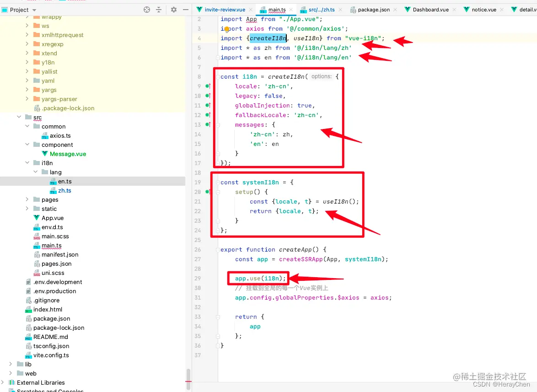
Task: Click the collapse all icon in Project panel
Action: coord(159,10)
